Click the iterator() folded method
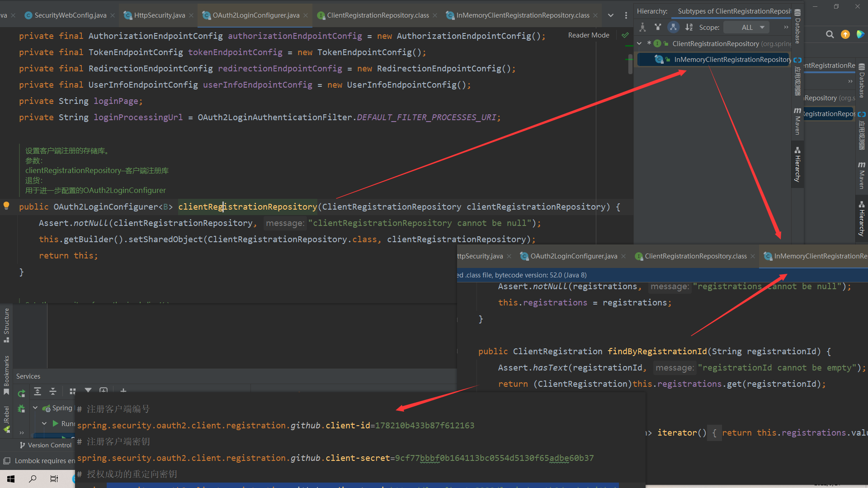868x488 pixels. [682, 433]
